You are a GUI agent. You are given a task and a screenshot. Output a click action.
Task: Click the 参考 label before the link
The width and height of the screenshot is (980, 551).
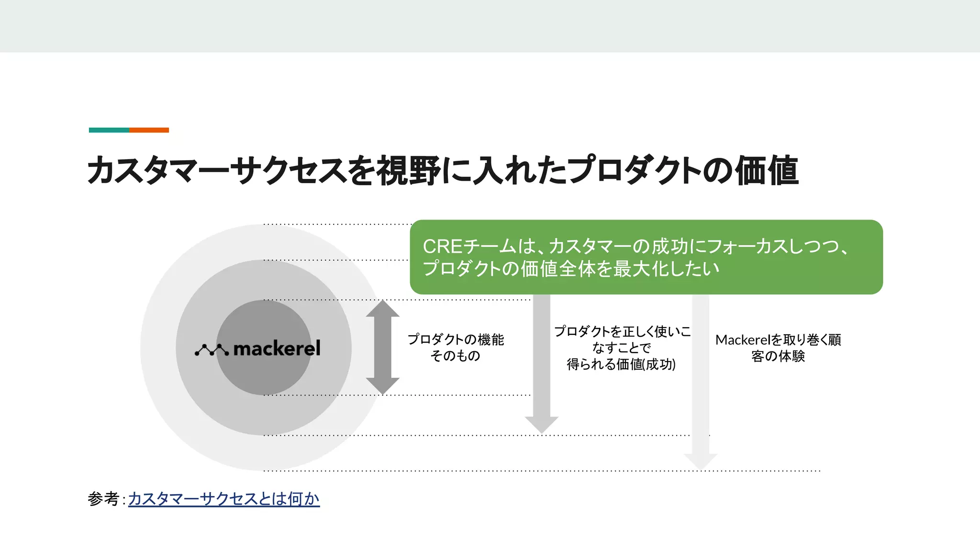tap(103, 499)
